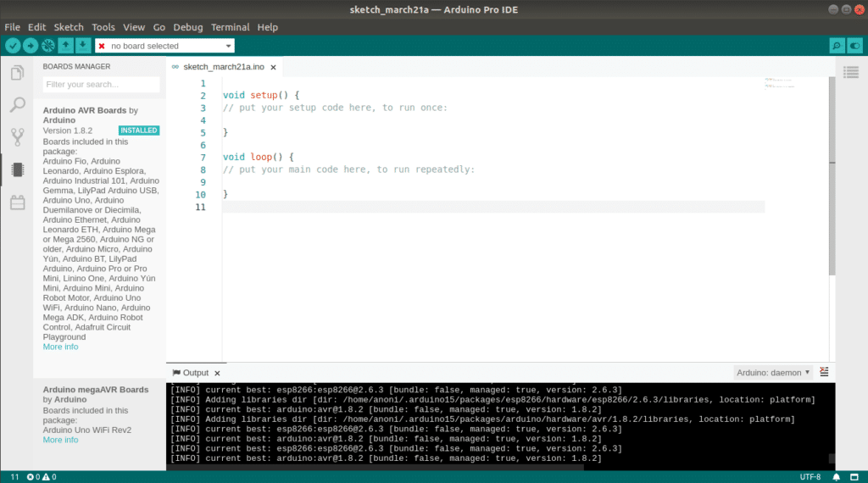This screenshot has width=868, height=483.
Task: Open the Terminal menu
Action: click(x=230, y=27)
